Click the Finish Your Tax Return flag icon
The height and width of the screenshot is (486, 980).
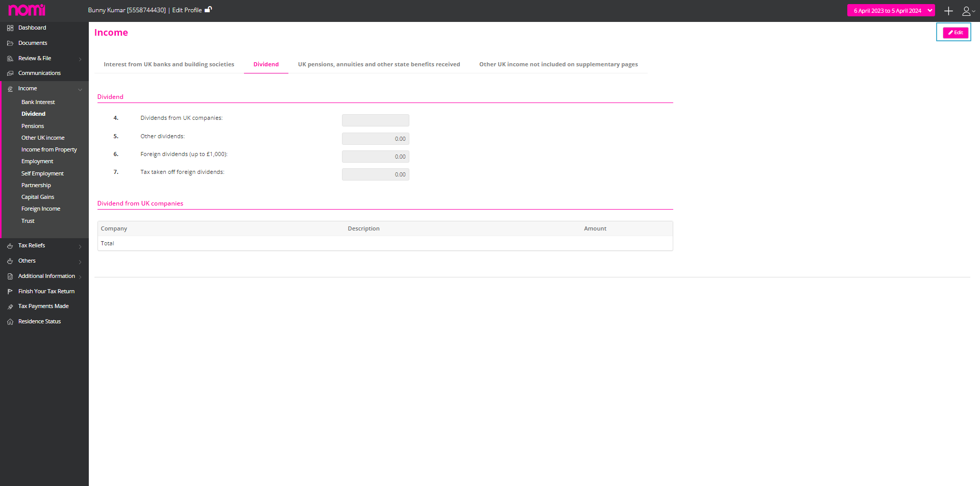[x=10, y=292]
